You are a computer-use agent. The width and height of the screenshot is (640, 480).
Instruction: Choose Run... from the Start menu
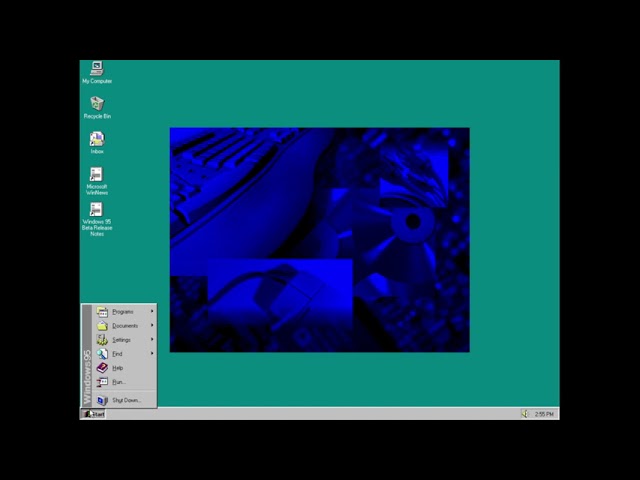[x=124, y=382]
